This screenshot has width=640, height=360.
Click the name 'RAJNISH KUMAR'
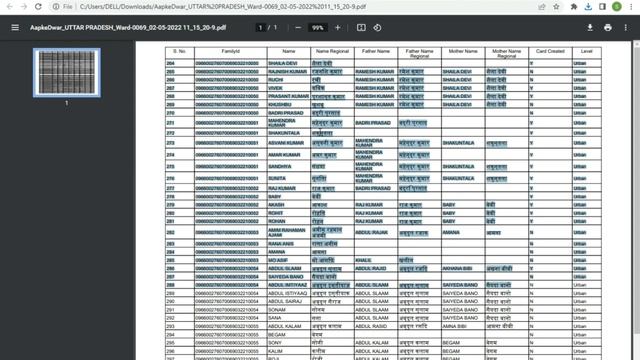pyautogui.click(x=287, y=72)
